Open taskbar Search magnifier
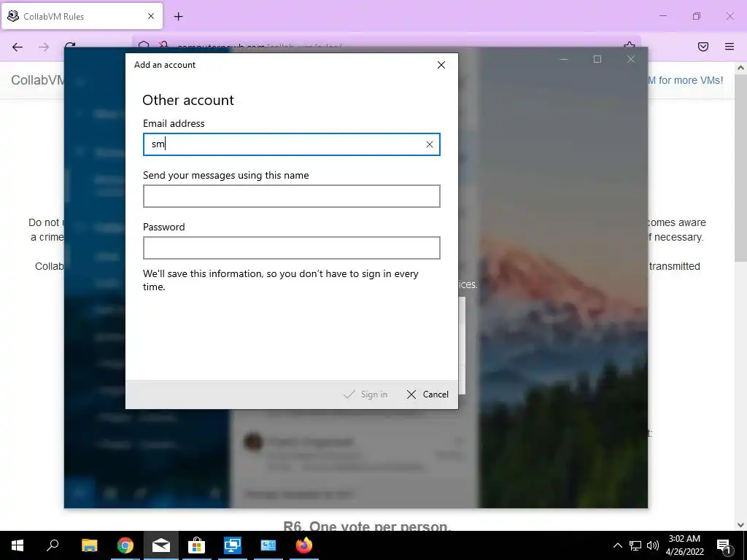The image size is (747, 560). click(x=53, y=545)
